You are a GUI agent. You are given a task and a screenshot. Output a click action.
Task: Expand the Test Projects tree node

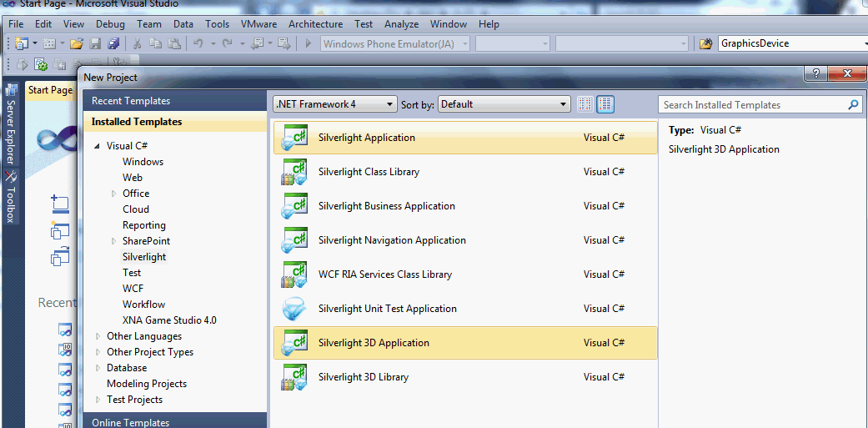[x=98, y=400]
